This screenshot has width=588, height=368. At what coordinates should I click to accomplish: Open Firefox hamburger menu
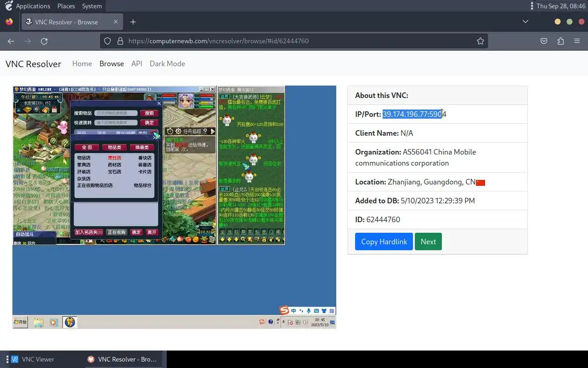coord(577,41)
